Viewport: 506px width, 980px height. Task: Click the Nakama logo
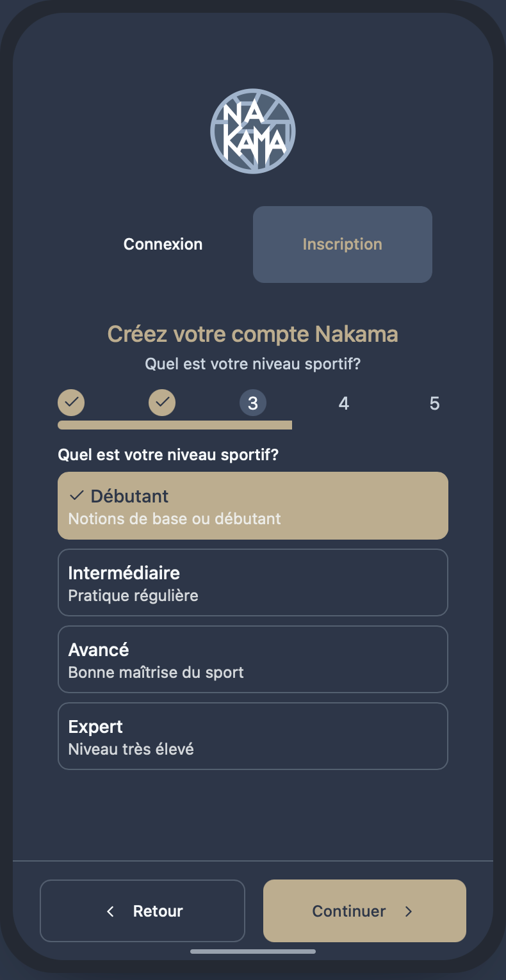pos(253,131)
